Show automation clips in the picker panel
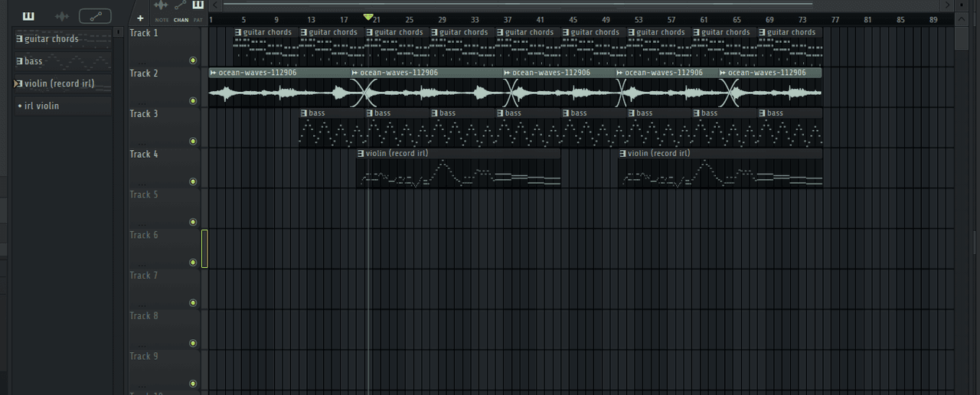Image resolution: width=980 pixels, height=395 pixels. (x=95, y=16)
